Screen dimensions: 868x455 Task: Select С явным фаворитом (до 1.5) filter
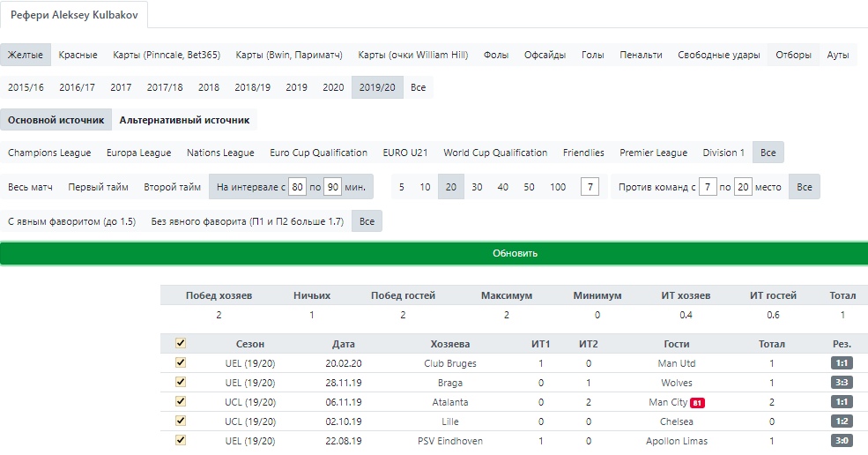pyautogui.click(x=71, y=221)
